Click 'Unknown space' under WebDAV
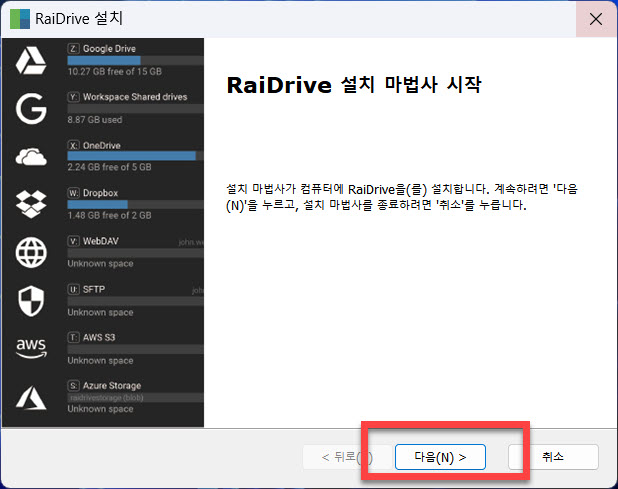Screen dimensions: 618x489 [x=100, y=264]
